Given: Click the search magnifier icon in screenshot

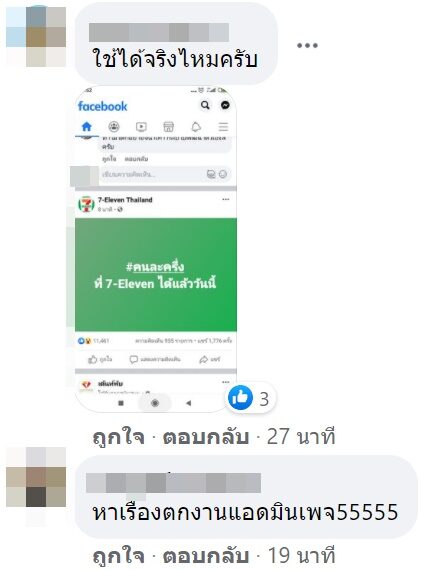Looking at the screenshot, I should point(205,105).
